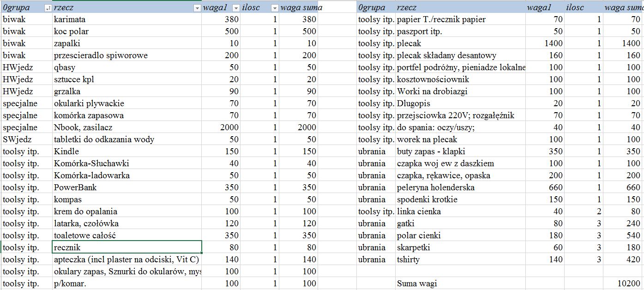Open the rzecz column filter dropdown
The width and height of the screenshot is (644, 290).
coord(198,8)
